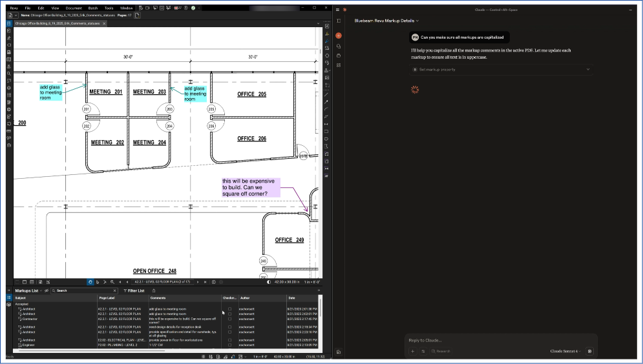Image resolution: width=643 pixels, height=364 pixels.
Task: Toggle the dimmer half-circle icon
Action: pyautogui.click(x=269, y=281)
